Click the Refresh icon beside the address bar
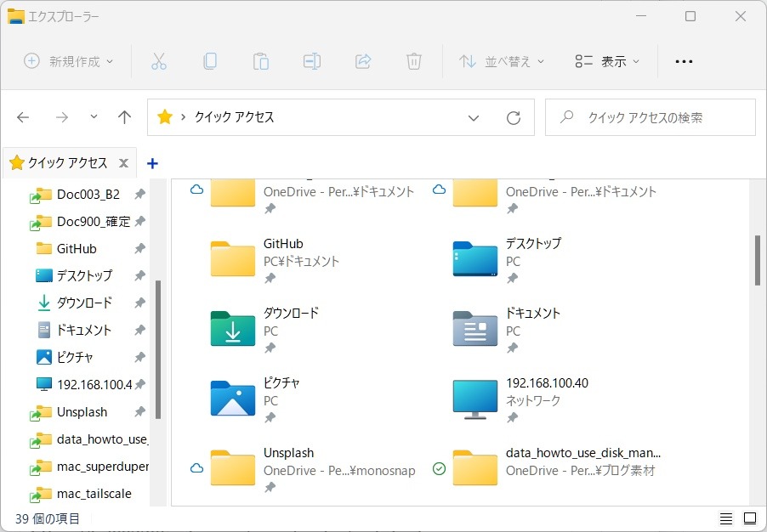The width and height of the screenshot is (767, 532). click(514, 118)
